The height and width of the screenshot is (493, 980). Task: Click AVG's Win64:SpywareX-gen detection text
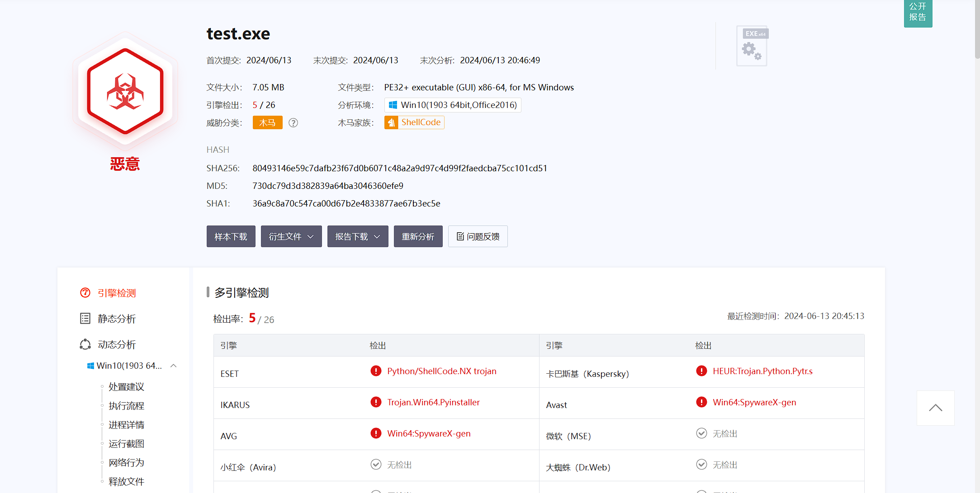point(429,433)
